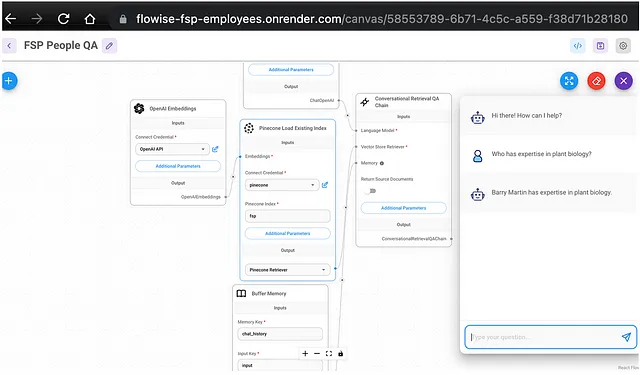The image size is (640, 375).
Task: Toggle canvas interactivity lock
Action: 340,354
